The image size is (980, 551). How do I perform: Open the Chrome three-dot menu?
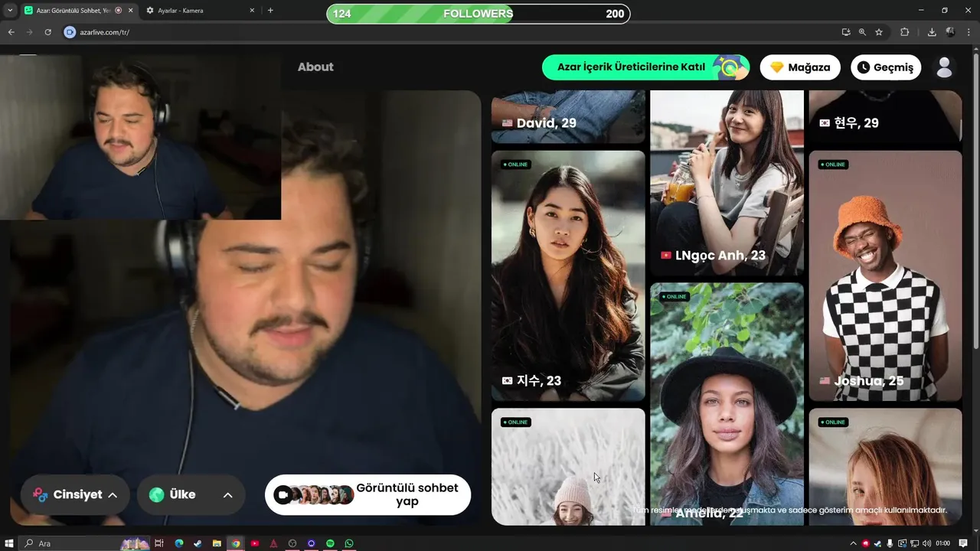969,32
